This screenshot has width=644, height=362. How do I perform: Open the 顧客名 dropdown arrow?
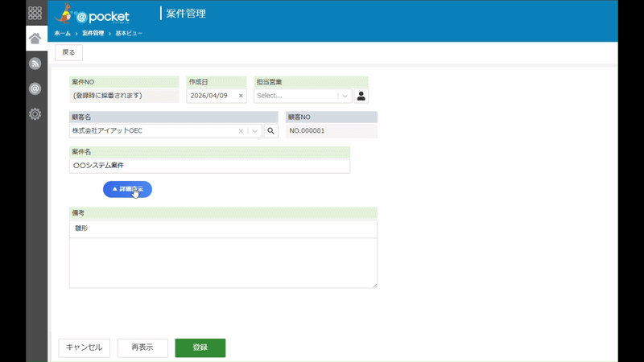[x=254, y=131]
